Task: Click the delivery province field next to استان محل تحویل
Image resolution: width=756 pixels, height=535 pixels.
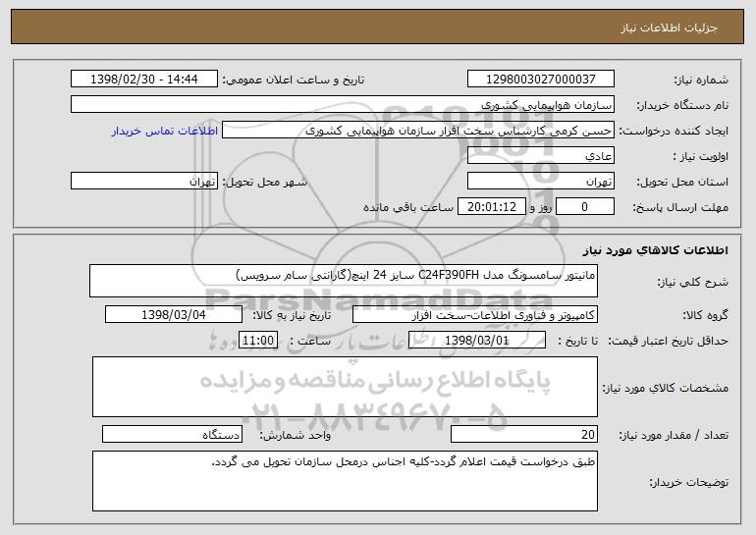Action: pos(540,182)
